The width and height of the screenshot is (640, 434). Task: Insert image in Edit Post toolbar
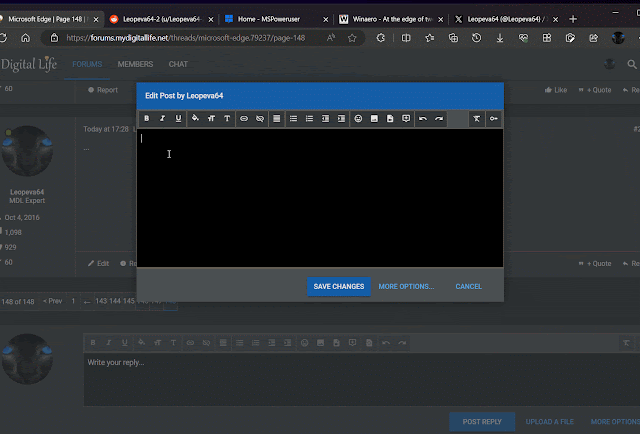374,118
